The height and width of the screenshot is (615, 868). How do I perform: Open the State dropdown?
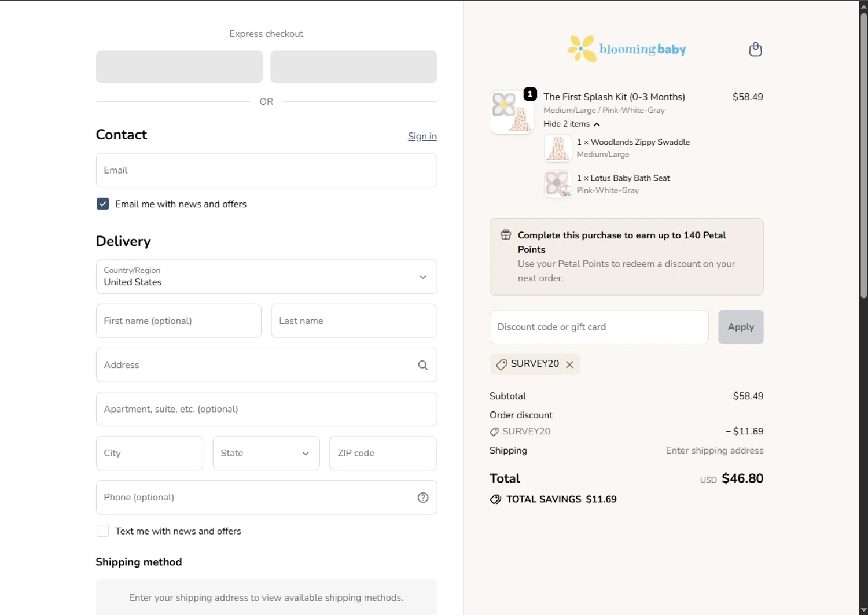pyautogui.click(x=266, y=453)
